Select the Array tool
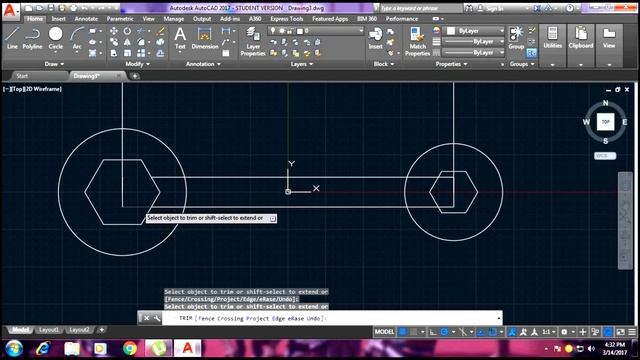 (141, 53)
